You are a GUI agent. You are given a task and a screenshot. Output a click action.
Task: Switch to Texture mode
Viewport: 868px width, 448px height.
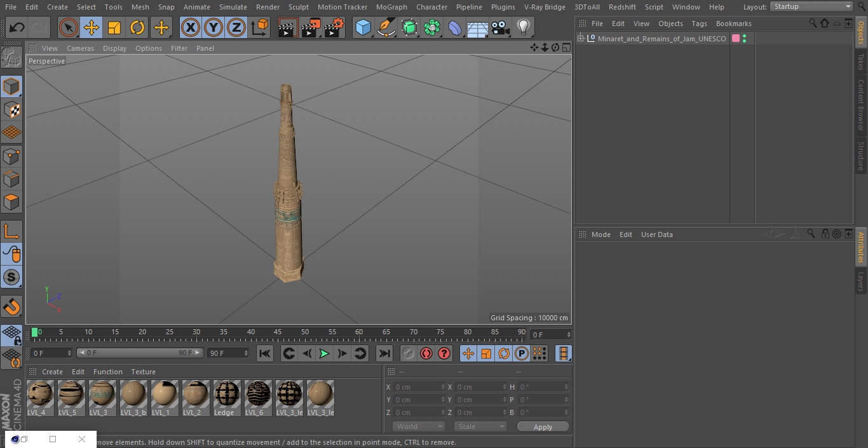click(x=11, y=109)
